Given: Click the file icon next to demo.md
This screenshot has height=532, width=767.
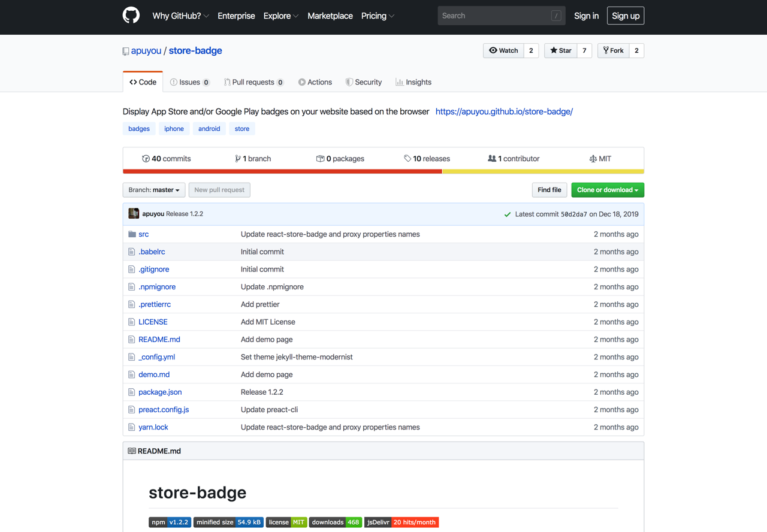Looking at the screenshot, I should click(x=131, y=374).
